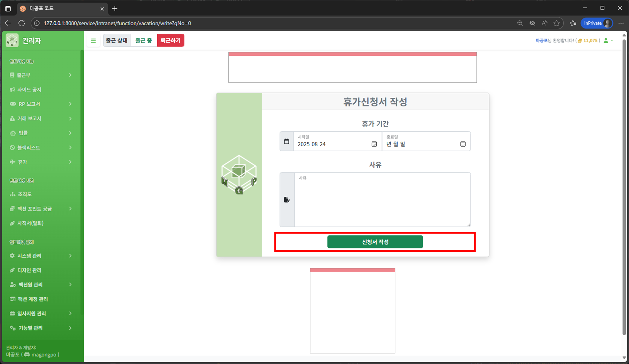This screenshot has width=629, height=364.
Task: Submit with the 신청서 작성 button
Action: click(375, 242)
